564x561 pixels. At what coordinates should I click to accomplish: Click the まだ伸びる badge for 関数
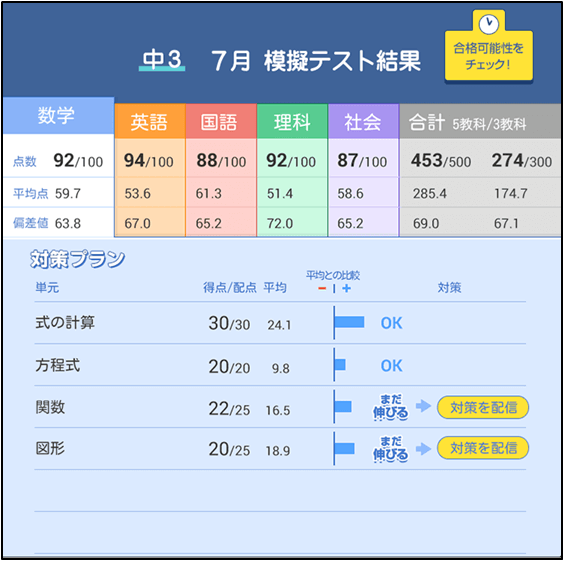click(x=391, y=407)
